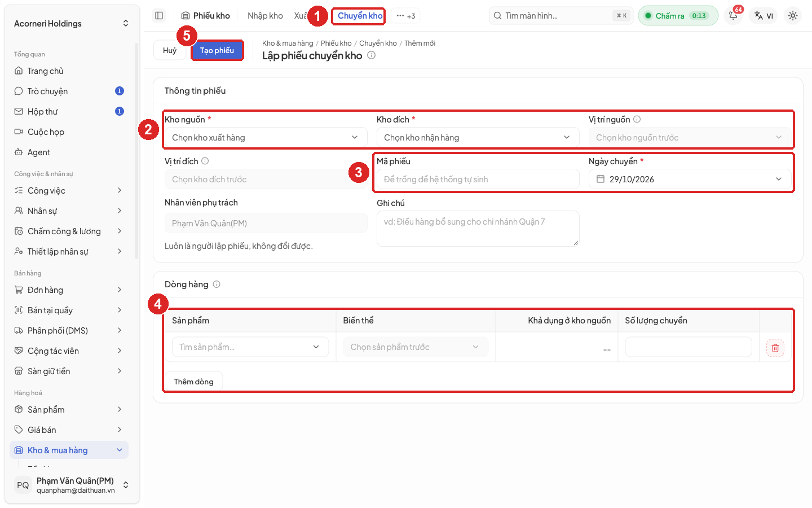Expand Chấm công & lương menu

coord(69,231)
